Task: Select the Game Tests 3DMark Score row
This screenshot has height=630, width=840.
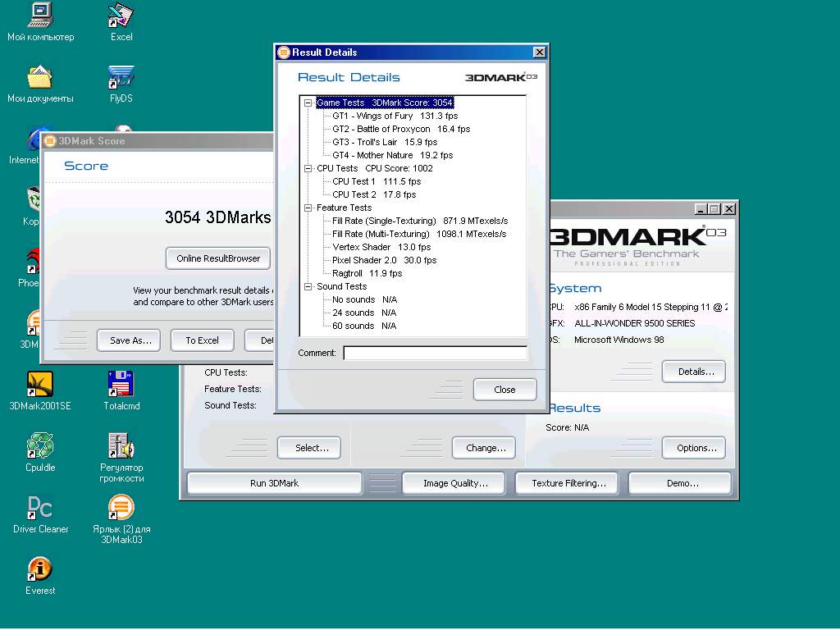Action: click(x=385, y=103)
